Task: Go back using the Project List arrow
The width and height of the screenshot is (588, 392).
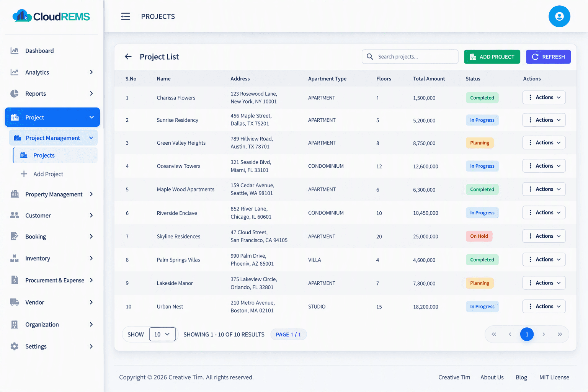Action: tap(128, 57)
